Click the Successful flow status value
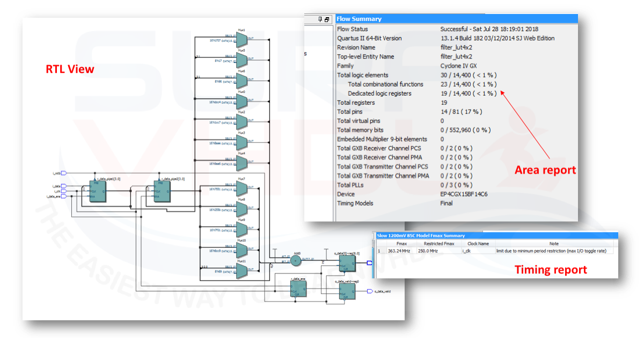 point(489,29)
